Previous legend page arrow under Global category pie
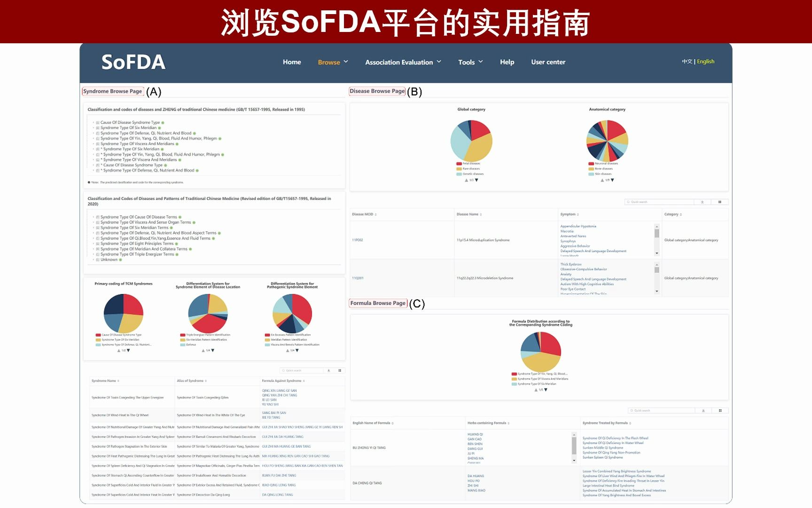This screenshot has height=508, width=812. [466, 180]
